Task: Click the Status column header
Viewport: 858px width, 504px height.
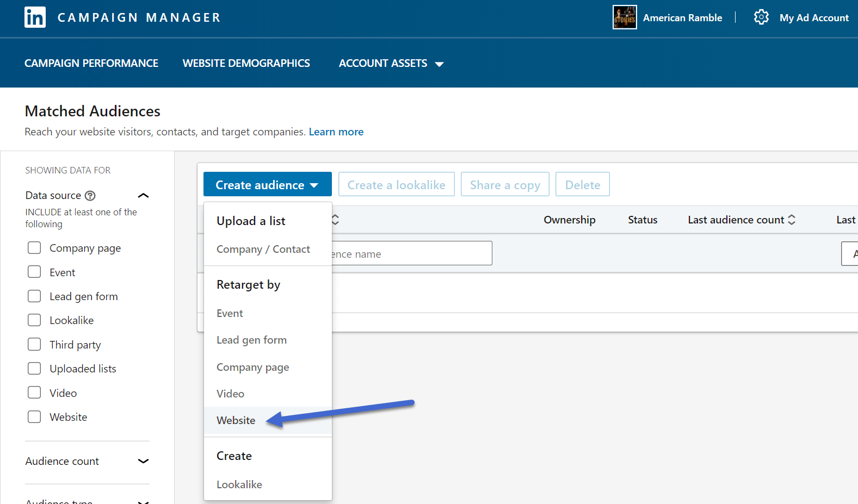Action: 643,220
